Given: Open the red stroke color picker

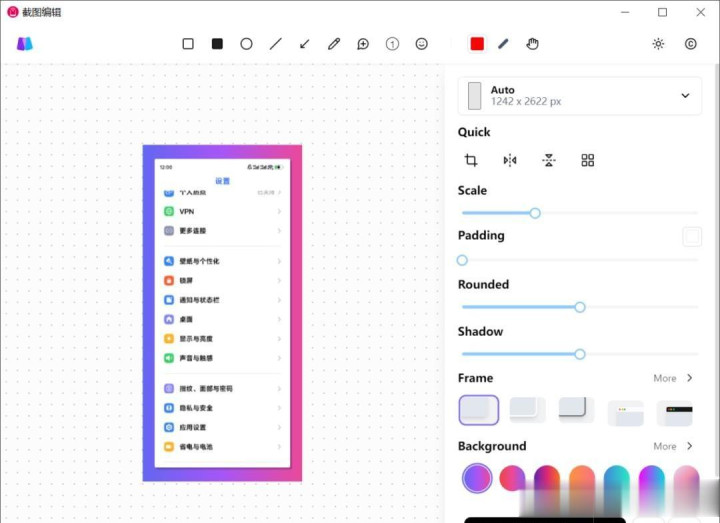Looking at the screenshot, I should tap(477, 44).
